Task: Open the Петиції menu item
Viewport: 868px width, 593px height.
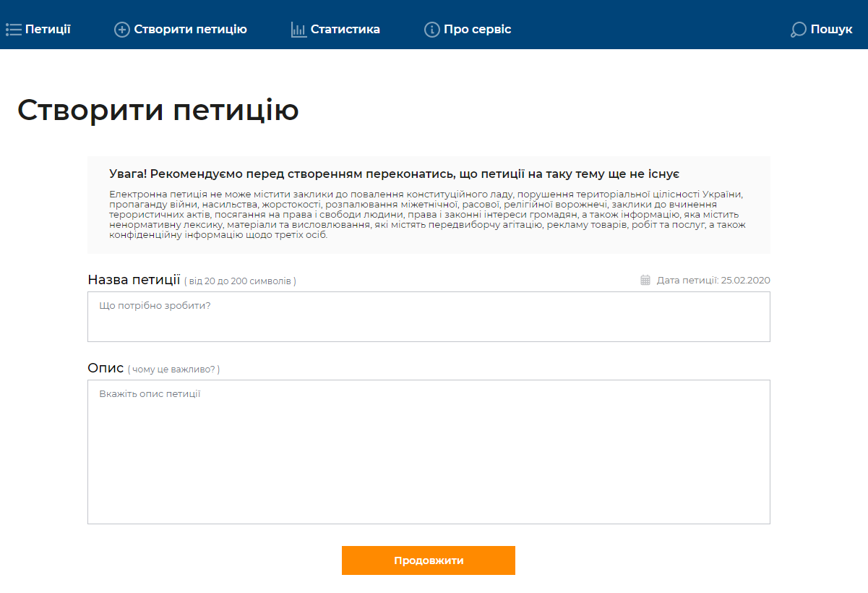Action: (48, 30)
